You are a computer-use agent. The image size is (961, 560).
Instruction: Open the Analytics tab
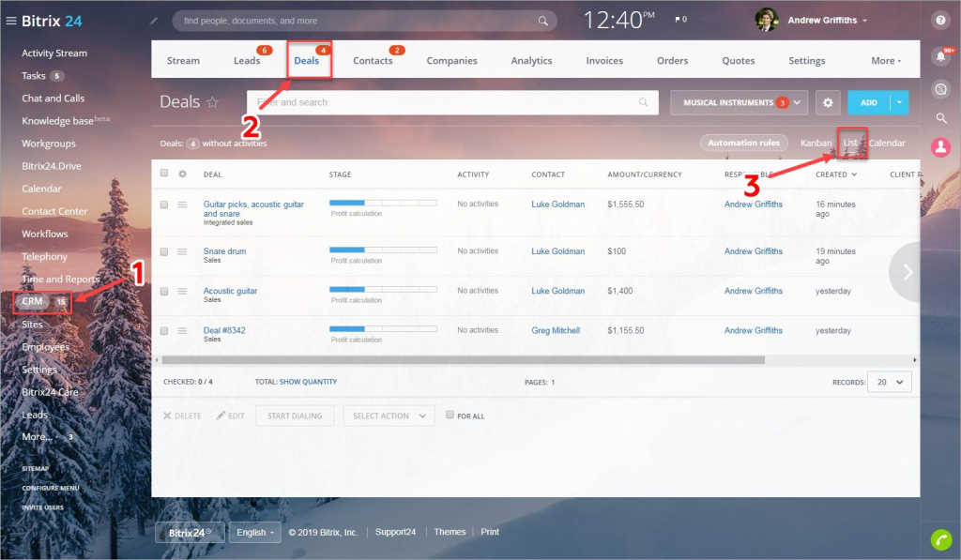pos(531,61)
